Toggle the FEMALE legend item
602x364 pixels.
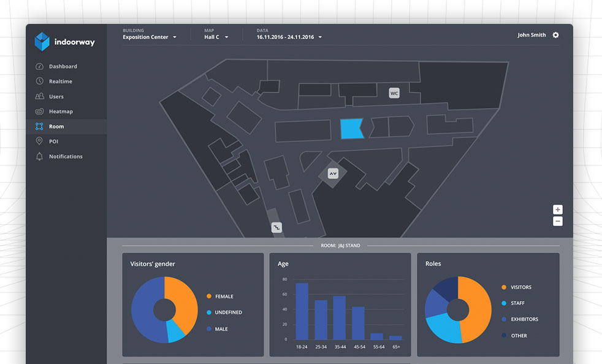[220, 297]
